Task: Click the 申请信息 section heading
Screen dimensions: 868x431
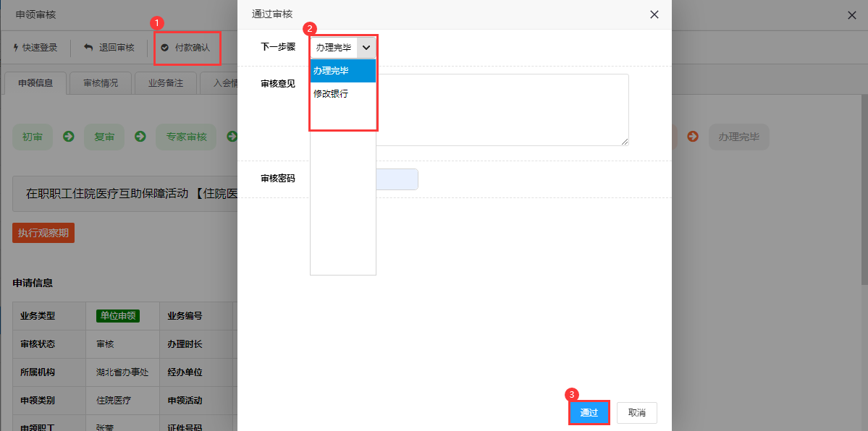Action: [x=33, y=283]
